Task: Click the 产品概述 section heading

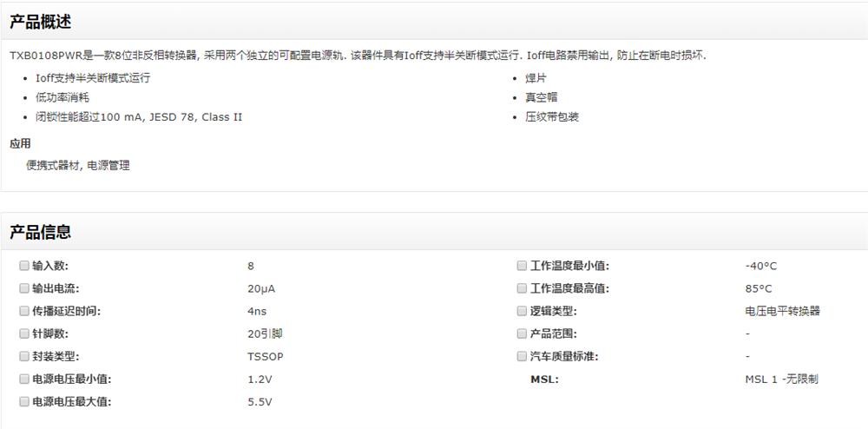Action: pos(40,22)
